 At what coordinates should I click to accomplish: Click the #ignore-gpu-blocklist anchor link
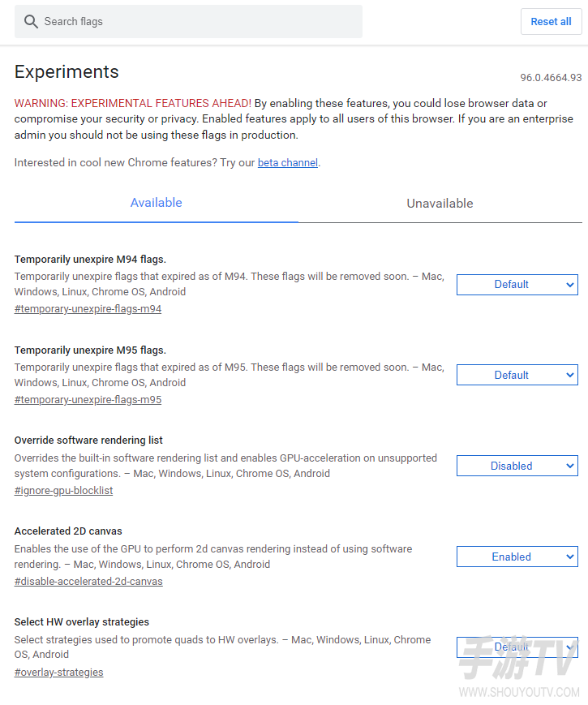63,491
